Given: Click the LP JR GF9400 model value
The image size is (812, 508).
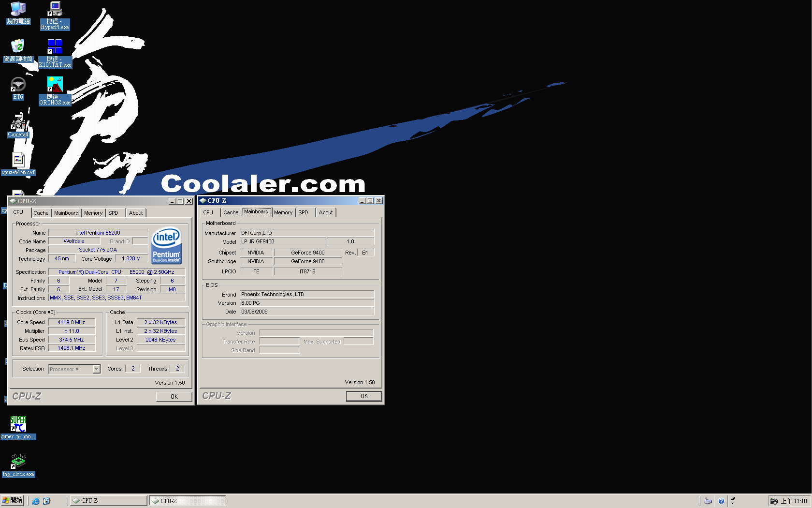Looking at the screenshot, I should point(282,241).
